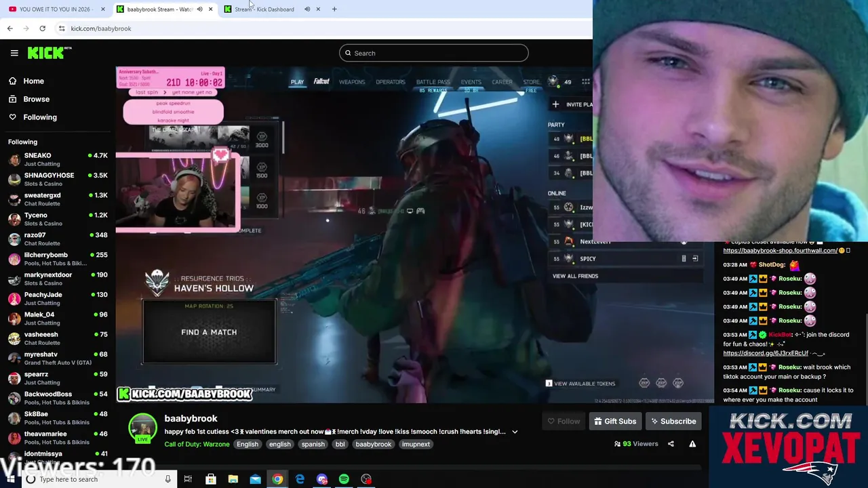
Task: Select spearrz in Following list
Action: [58, 378]
